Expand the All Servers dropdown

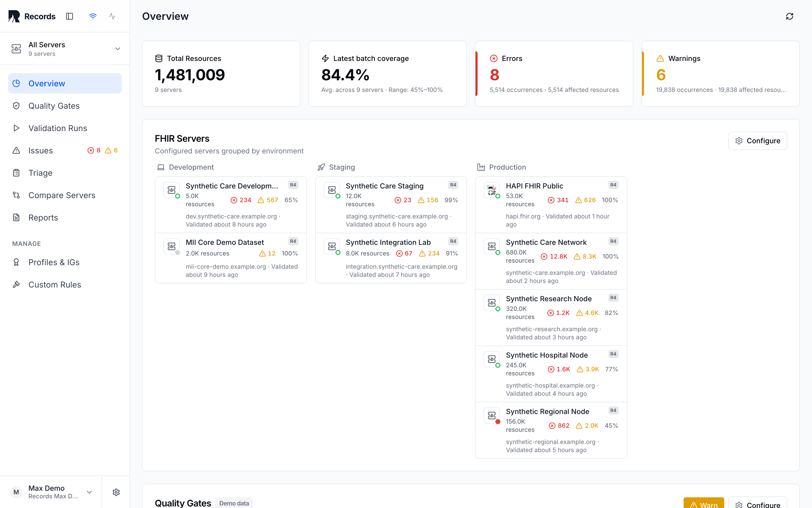coord(117,49)
